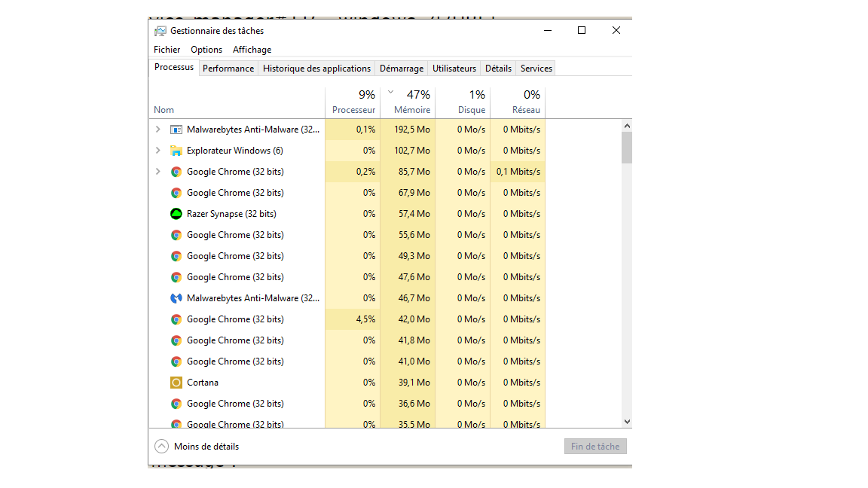The image size is (868, 488).
Task: Switch to the Détails tab
Action: (498, 69)
